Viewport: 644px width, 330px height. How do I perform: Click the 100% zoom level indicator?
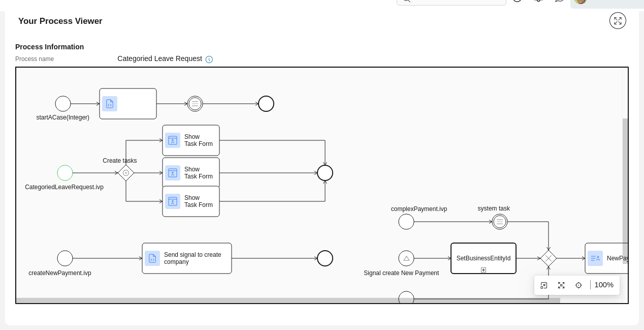coord(604,285)
